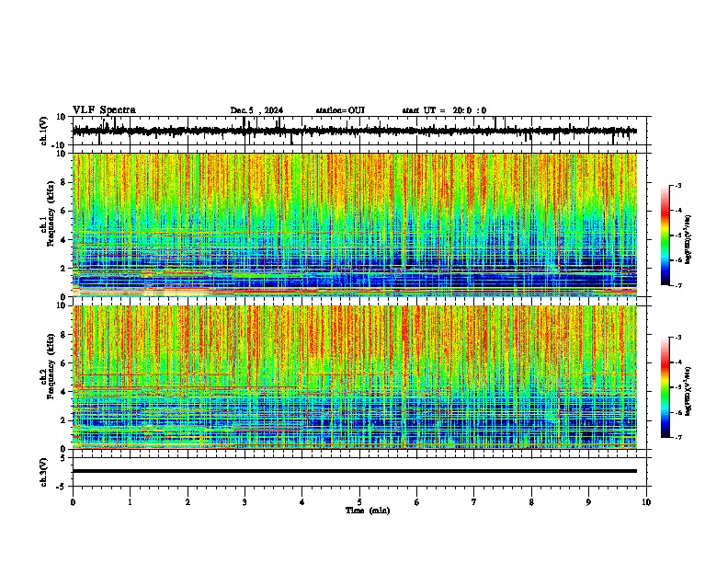
Task: Click the "-7" label on the ch.1 color bar
Action: pyautogui.click(x=677, y=285)
